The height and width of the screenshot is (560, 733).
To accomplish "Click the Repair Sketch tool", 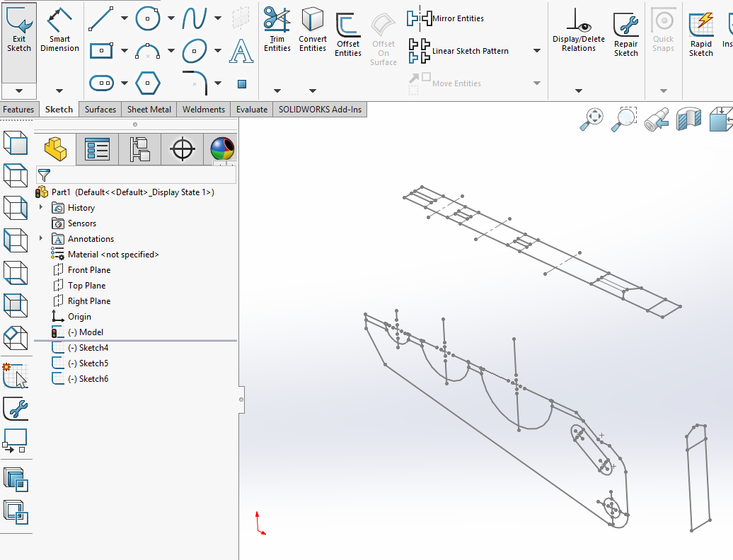I will pyautogui.click(x=626, y=35).
